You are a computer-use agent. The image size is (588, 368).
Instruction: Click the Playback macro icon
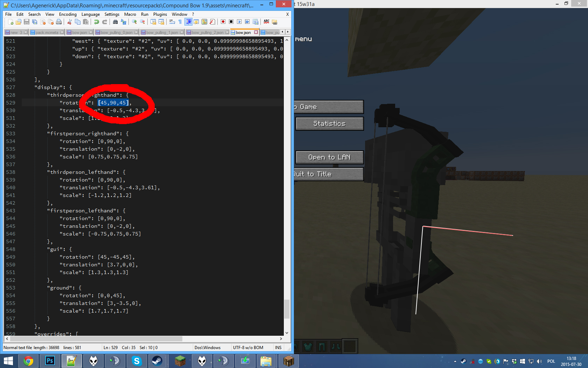pyautogui.click(x=239, y=22)
